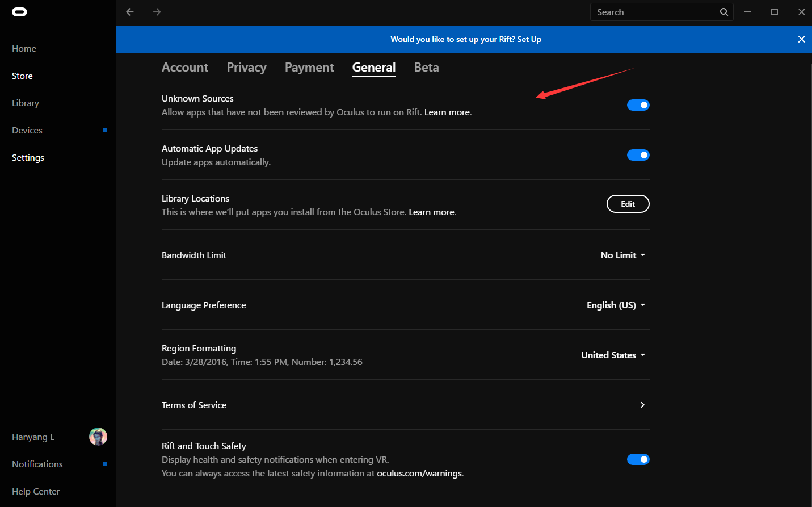Dismiss the Rift setup banner
812x507 pixels.
801,39
